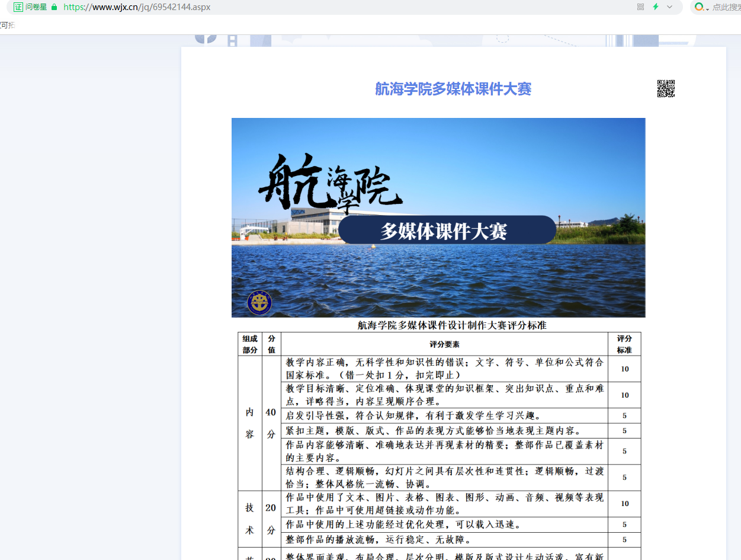Click the survey QR code beside the title

(666, 88)
